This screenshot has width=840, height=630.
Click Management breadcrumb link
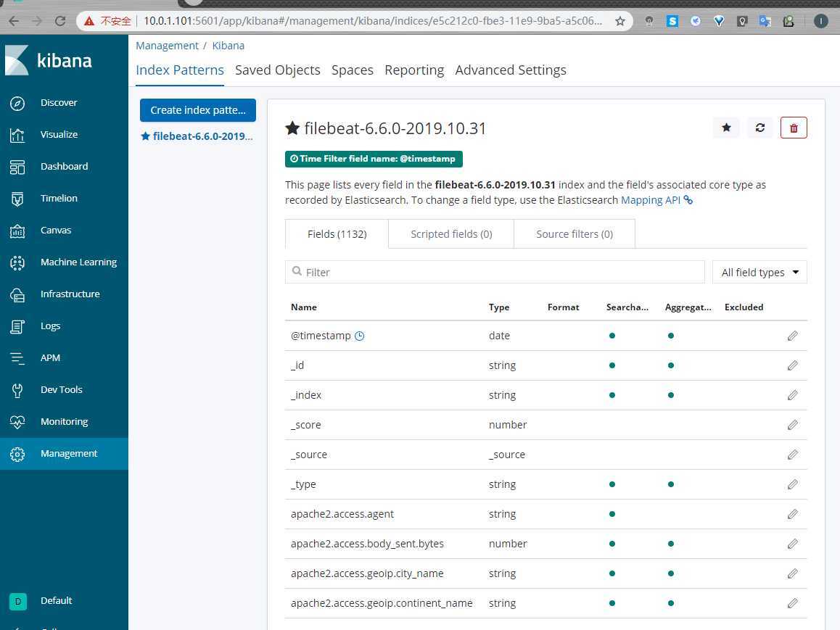pos(167,46)
